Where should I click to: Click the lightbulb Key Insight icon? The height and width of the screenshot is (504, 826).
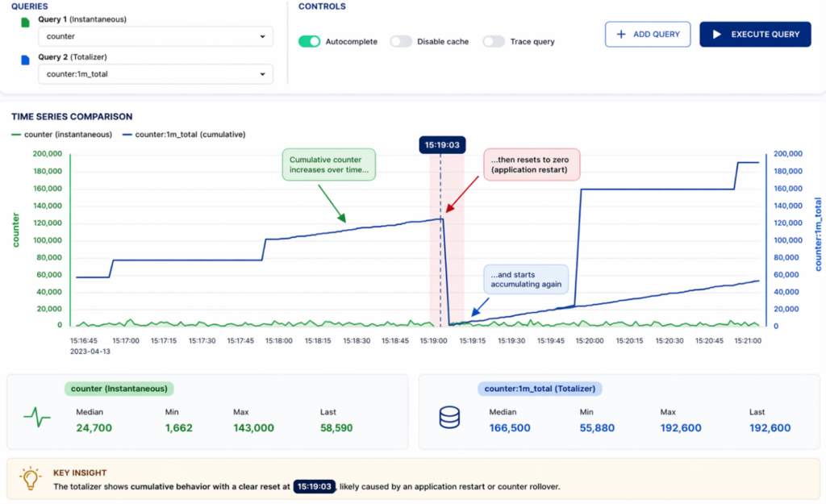(30, 479)
